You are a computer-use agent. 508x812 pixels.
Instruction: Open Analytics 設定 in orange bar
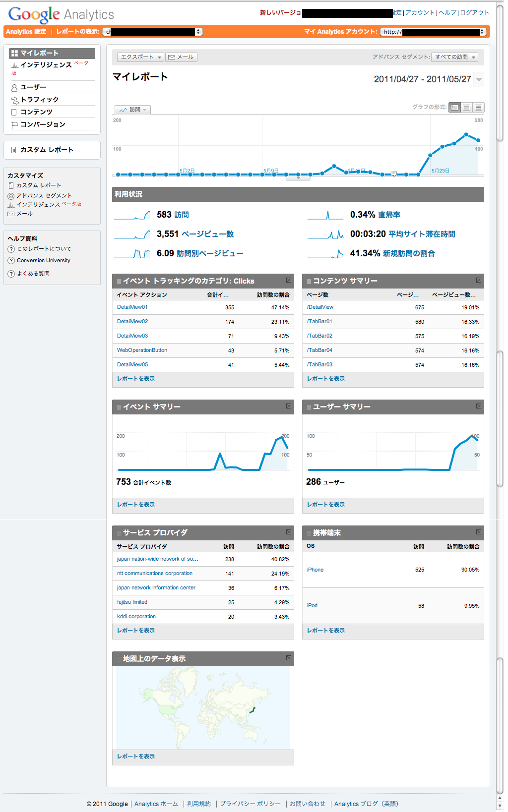26,32
